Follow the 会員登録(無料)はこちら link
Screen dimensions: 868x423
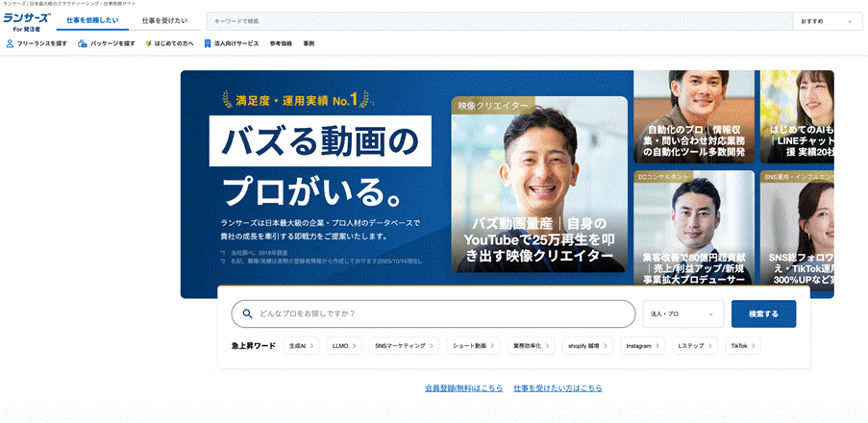[x=464, y=388]
